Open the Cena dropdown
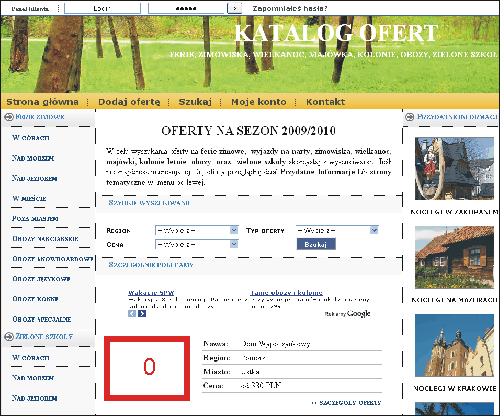Screen dimensions: 500x416 click(x=197, y=244)
